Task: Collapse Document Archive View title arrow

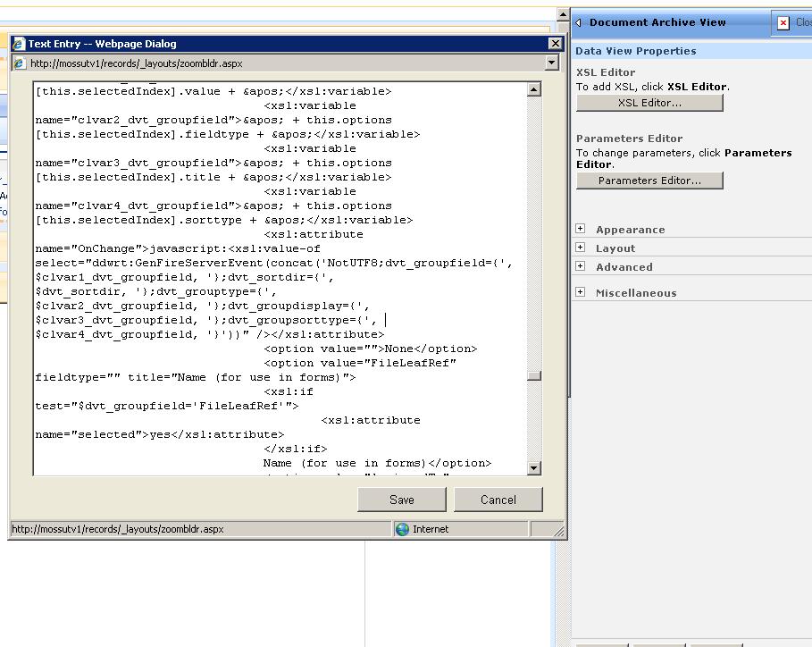Action: pyautogui.click(x=579, y=22)
